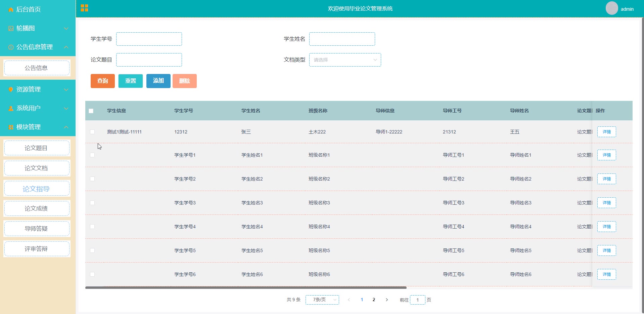The image size is (644, 314).
Task: Click the orange grid icon in header
Action: [x=84, y=8]
